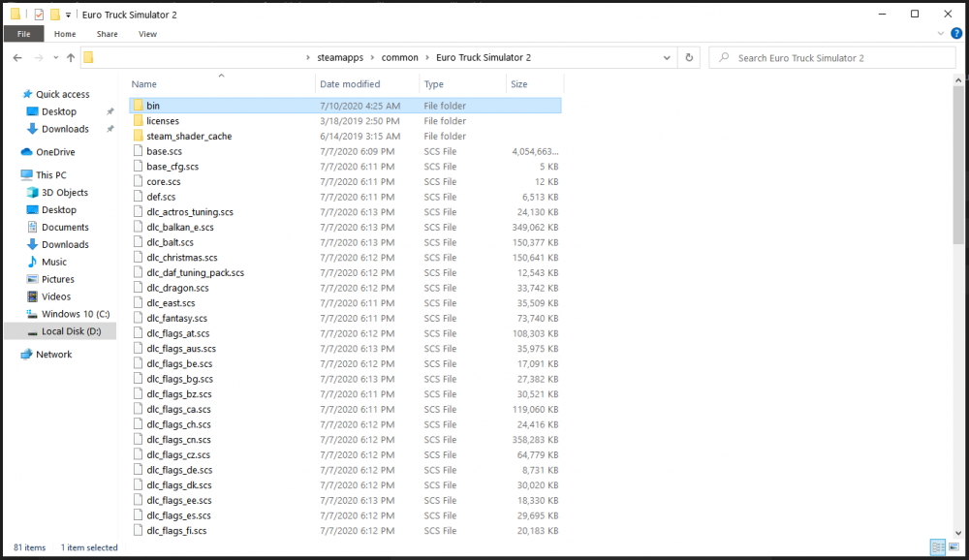Go up one folder level
Viewport: 969px width, 560px height.
coord(71,58)
